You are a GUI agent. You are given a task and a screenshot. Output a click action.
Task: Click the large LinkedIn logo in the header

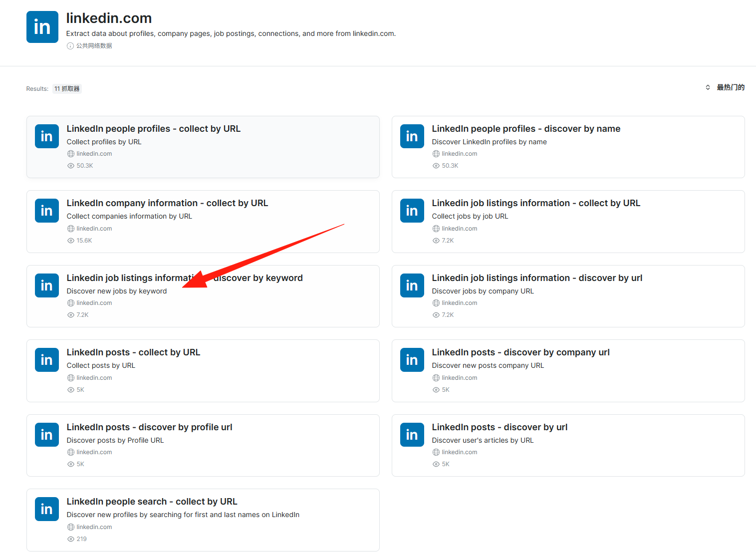tap(42, 27)
